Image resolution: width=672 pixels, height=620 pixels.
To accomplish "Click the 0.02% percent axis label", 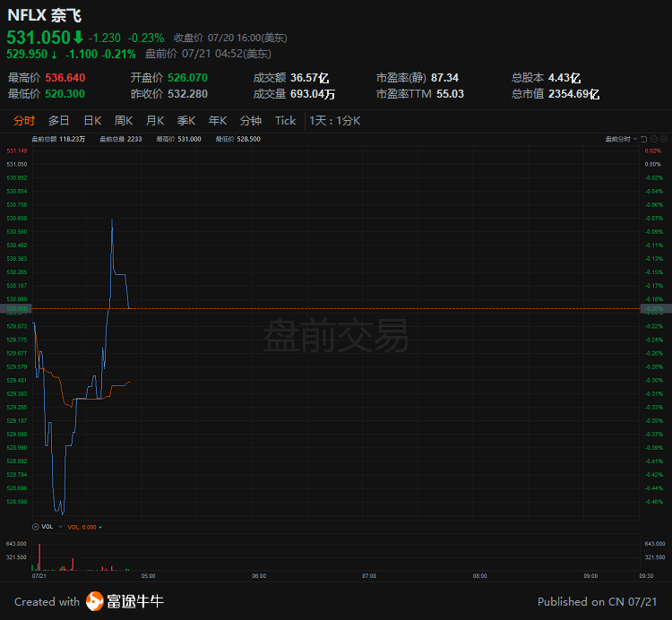I will coord(652,151).
